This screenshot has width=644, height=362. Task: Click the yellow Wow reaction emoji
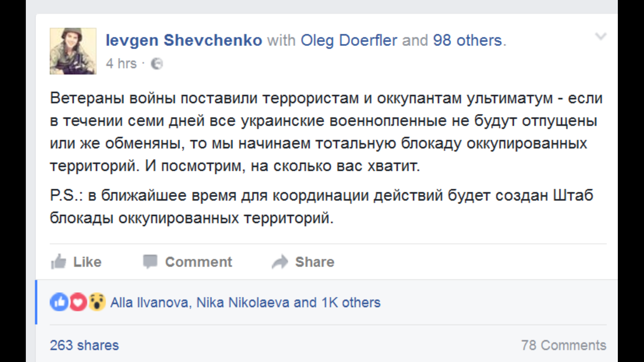pos(97,302)
